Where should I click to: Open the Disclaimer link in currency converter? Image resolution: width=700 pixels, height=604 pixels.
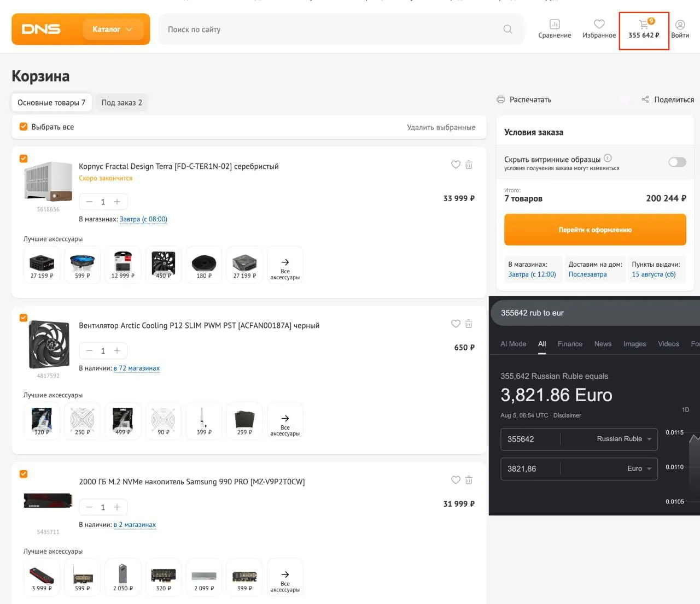pyautogui.click(x=567, y=415)
